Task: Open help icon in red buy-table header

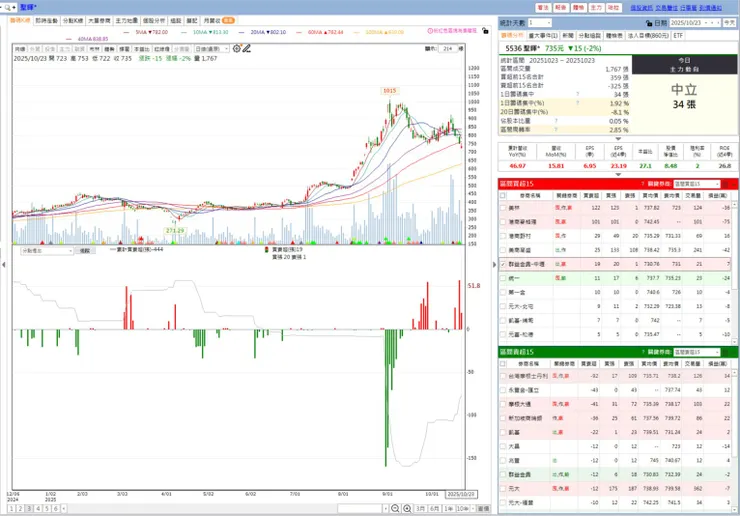Action: [643, 184]
